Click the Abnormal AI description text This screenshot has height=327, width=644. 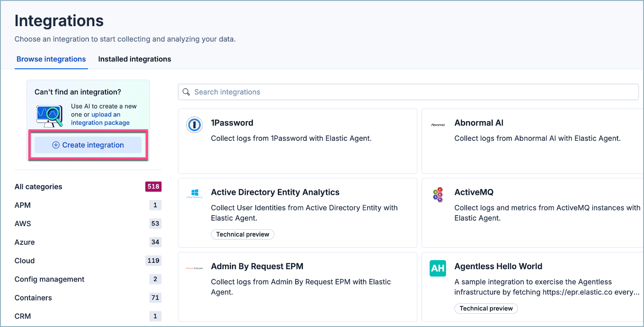[537, 138]
